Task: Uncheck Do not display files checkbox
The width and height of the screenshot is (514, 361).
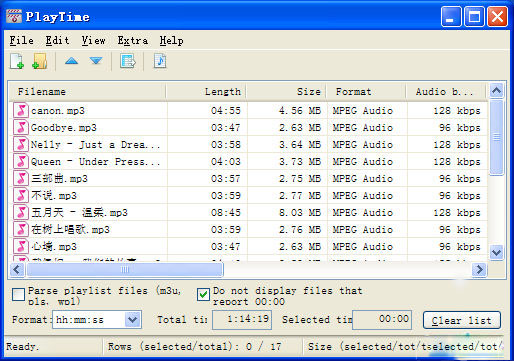Action: 203,295
